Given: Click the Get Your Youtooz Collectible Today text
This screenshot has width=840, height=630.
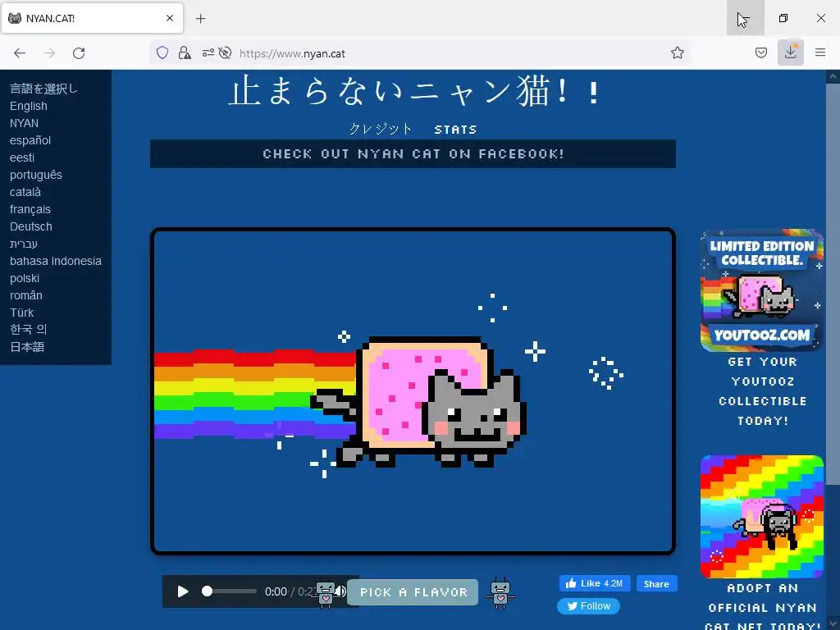Looking at the screenshot, I should coord(762,391).
